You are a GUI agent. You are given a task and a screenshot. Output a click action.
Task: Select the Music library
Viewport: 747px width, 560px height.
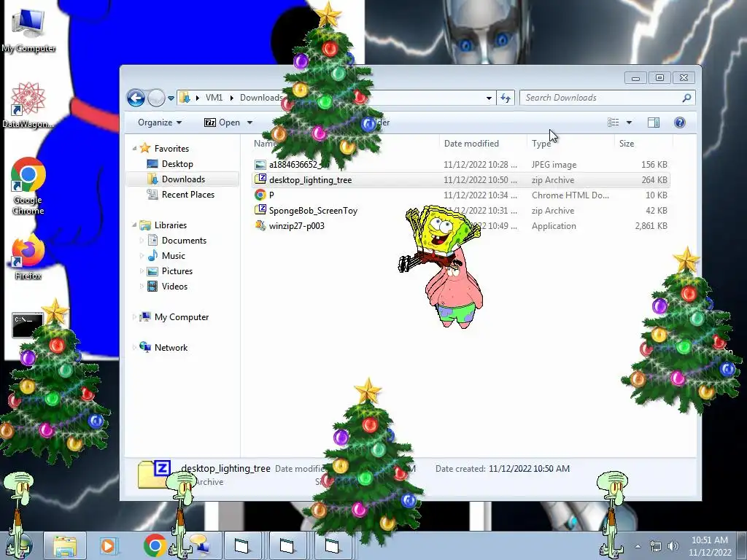pyautogui.click(x=174, y=256)
